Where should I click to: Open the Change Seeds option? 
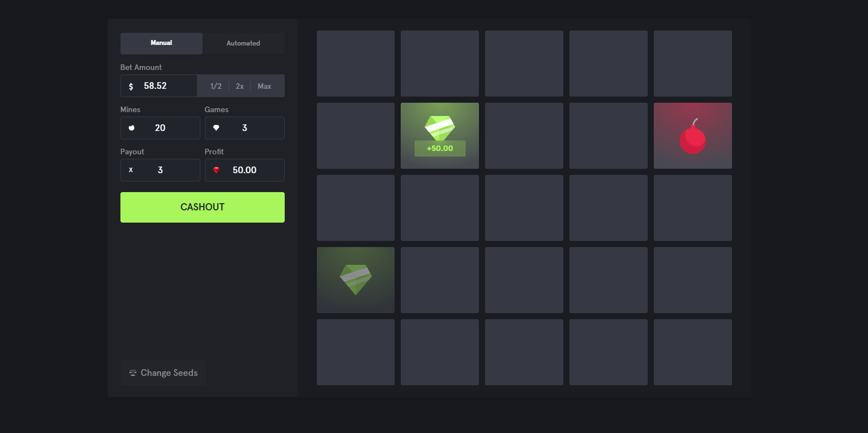[x=163, y=373]
